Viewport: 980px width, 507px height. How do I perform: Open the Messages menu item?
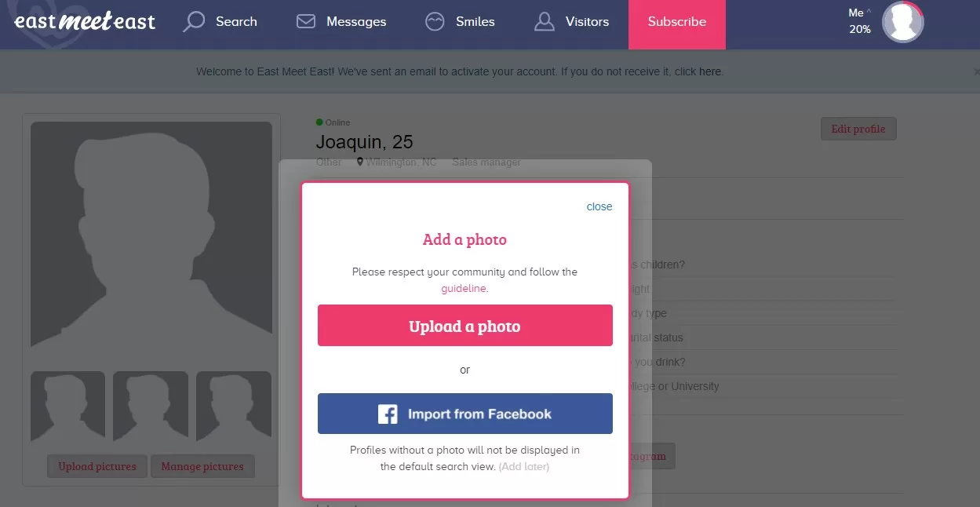[356, 22]
